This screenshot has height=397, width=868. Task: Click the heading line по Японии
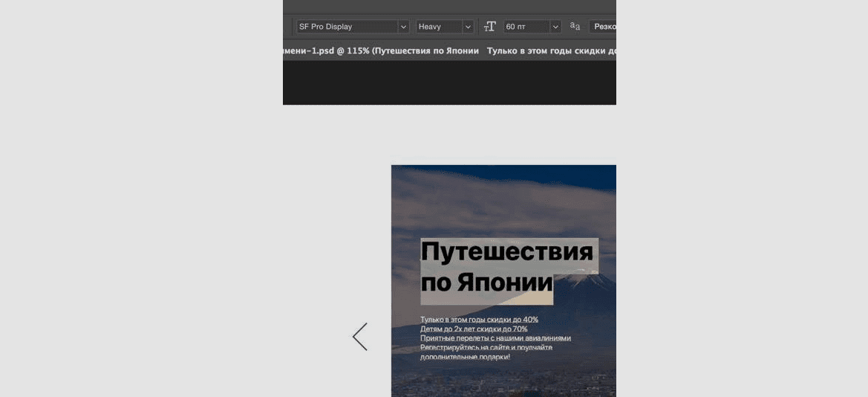486,283
